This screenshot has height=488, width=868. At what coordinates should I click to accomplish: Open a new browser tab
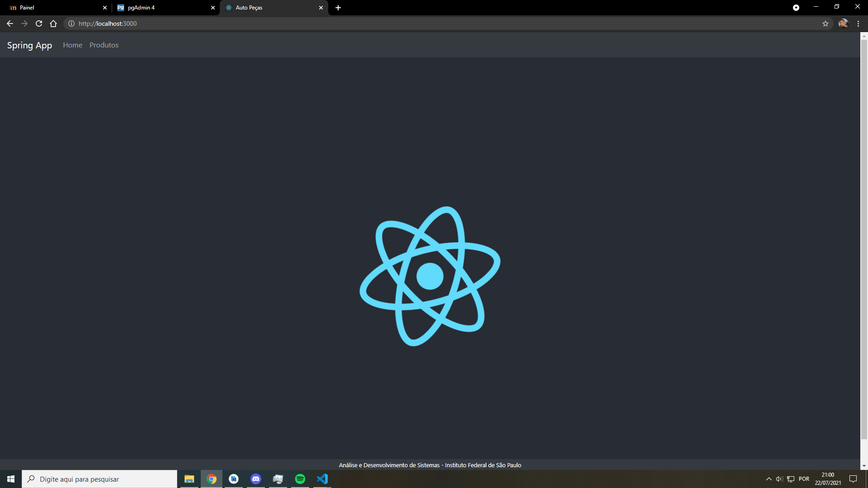coord(338,8)
